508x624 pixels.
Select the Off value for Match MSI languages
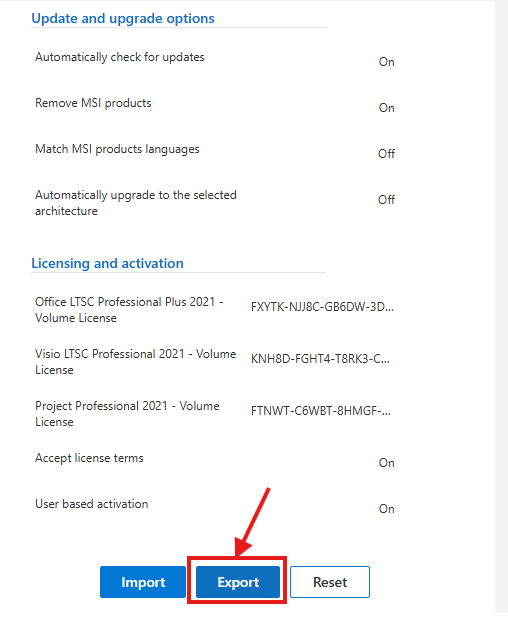(x=386, y=154)
